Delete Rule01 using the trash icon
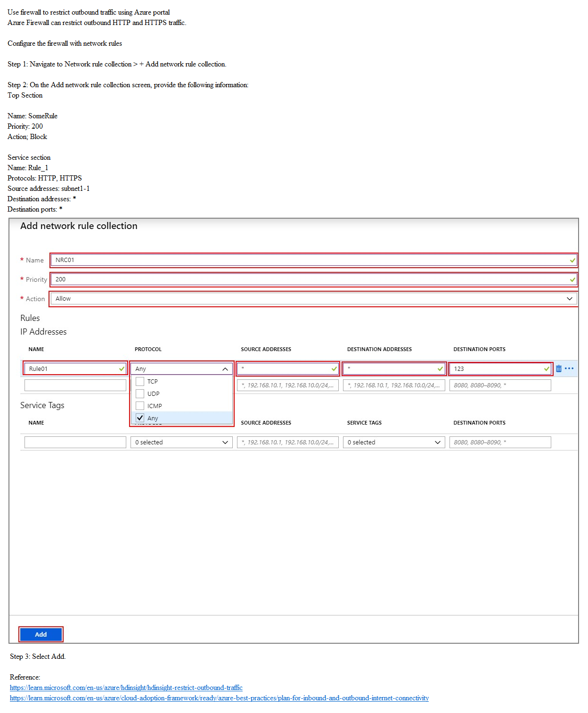Image resolution: width=588 pixels, height=713 pixels. [x=558, y=369]
